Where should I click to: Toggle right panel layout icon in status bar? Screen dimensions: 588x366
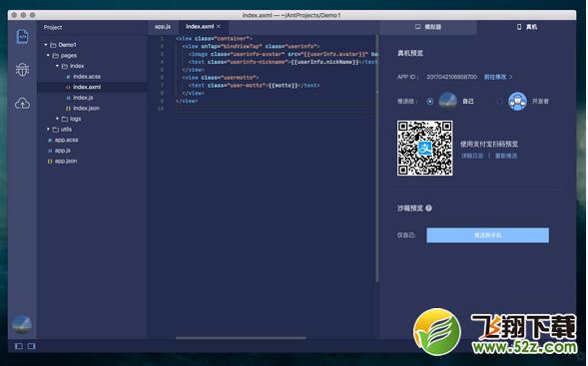pos(32,346)
